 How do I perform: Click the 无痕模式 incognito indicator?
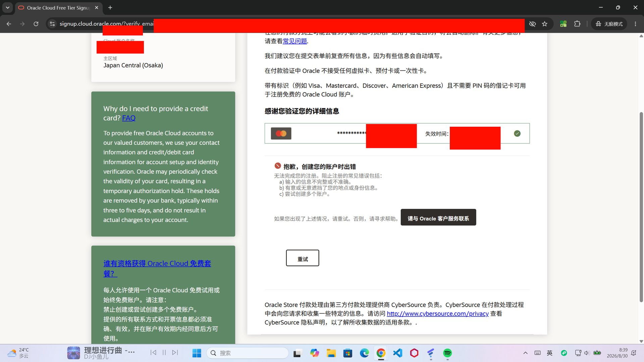(609, 24)
